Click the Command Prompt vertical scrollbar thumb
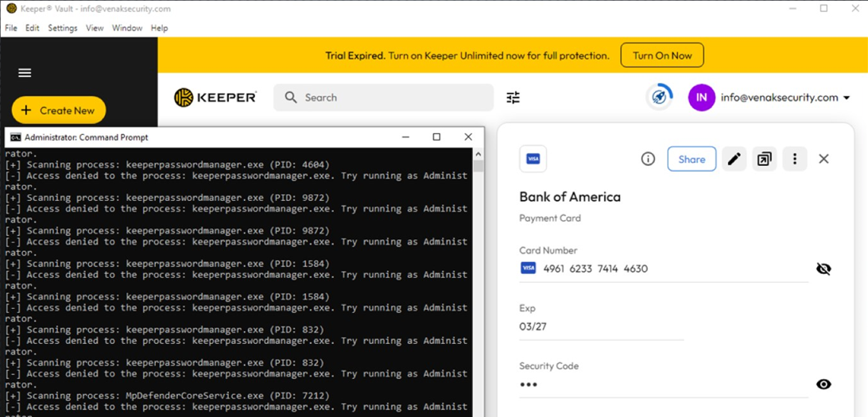This screenshot has height=417, width=868. (x=479, y=166)
